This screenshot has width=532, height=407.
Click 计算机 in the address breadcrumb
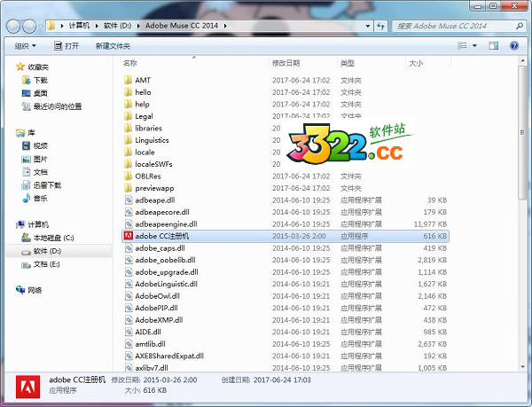click(80, 26)
